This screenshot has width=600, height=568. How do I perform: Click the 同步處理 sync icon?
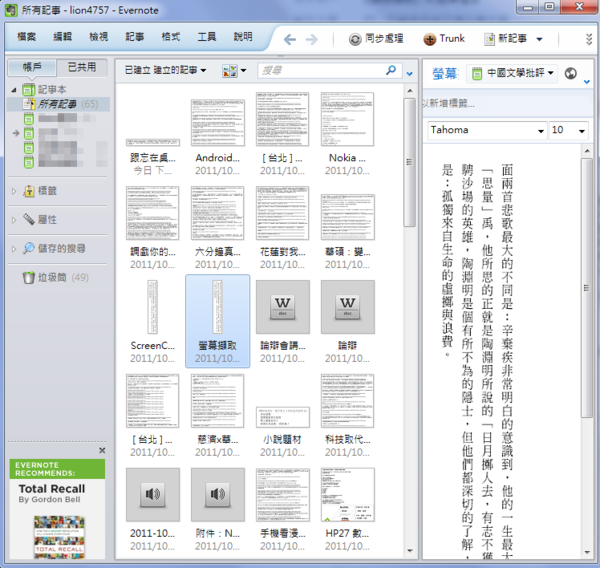(x=355, y=39)
